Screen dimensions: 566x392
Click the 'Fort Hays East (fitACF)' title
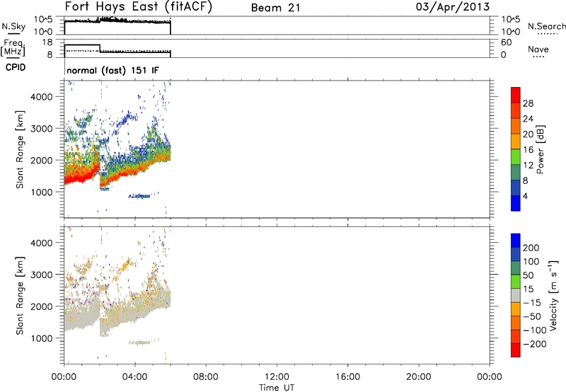tap(138, 7)
